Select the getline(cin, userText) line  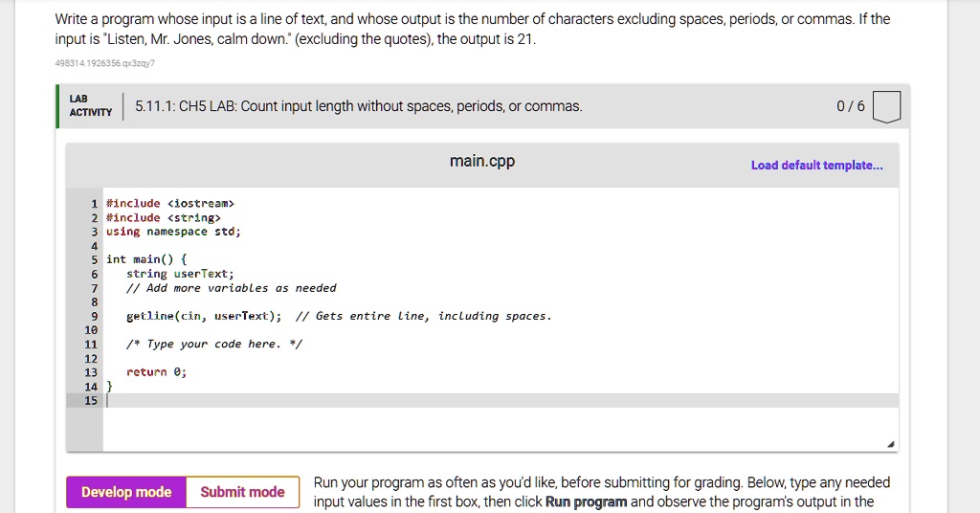pos(204,316)
